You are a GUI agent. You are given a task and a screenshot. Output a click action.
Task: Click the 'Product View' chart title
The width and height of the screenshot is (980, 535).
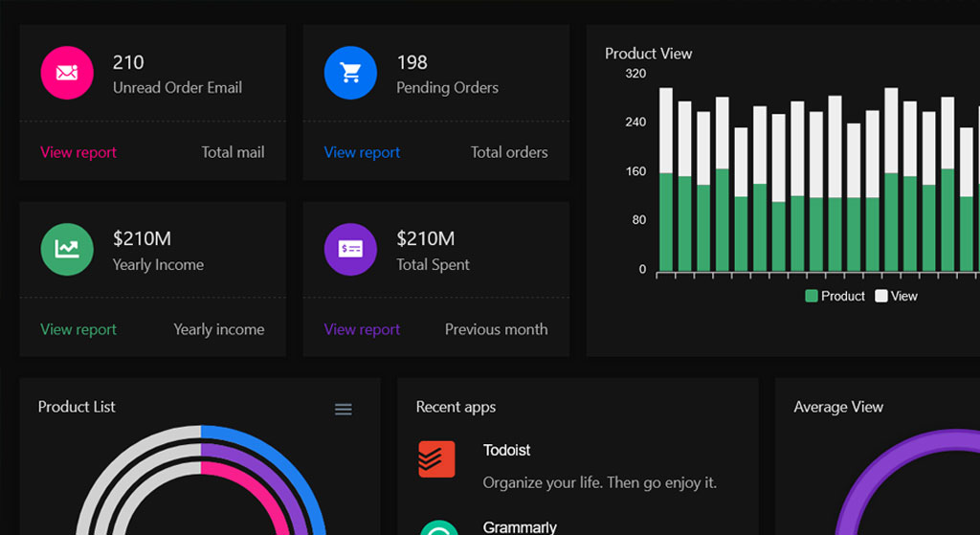[x=648, y=54]
